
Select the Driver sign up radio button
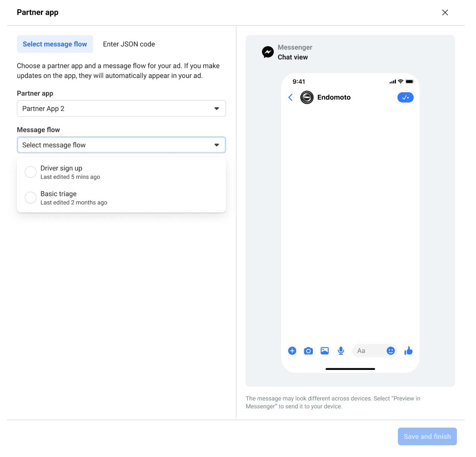click(x=31, y=172)
